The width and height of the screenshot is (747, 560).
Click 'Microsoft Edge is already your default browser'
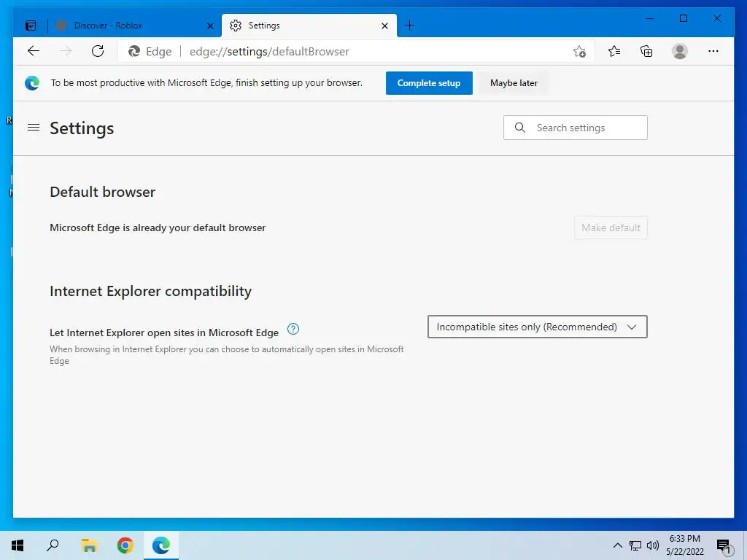158,227
